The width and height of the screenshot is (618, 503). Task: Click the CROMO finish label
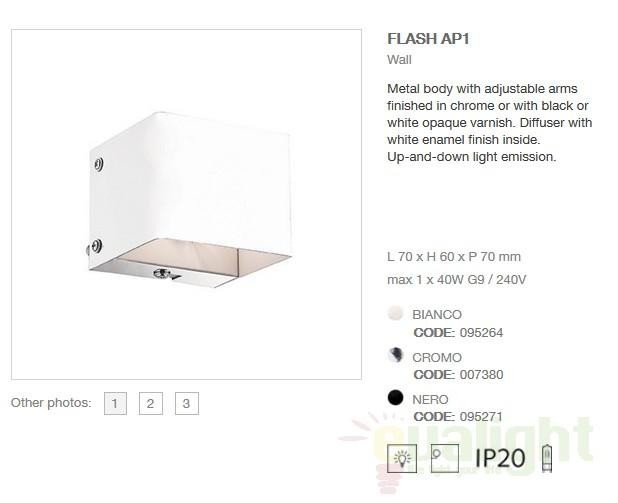[x=437, y=358]
